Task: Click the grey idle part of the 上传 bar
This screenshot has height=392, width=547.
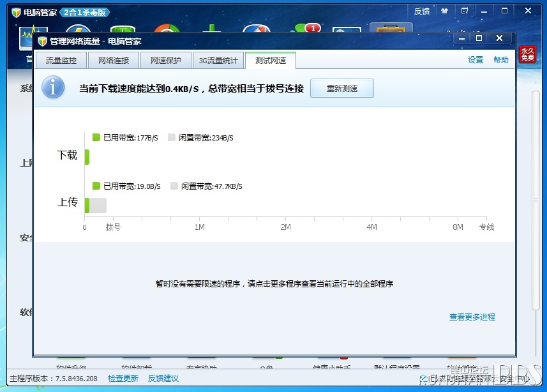Action: pos(98,205)
